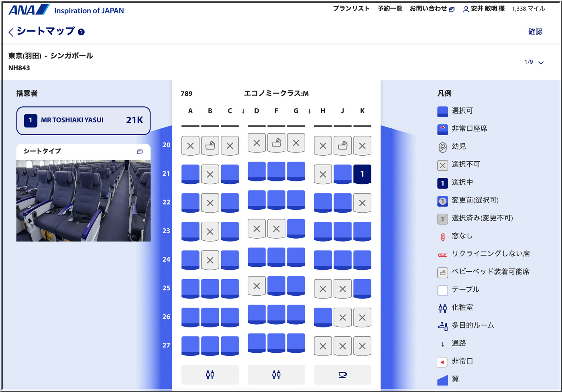Viewport: 562px width, 392px height.
Task: Click the blue 選択可 legend swatch
Action: (442, 111)
